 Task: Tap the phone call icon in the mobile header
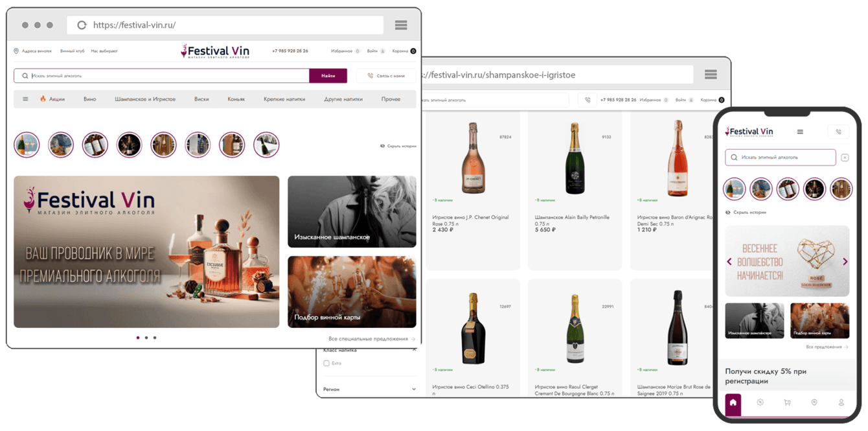[x=838, y=132]
